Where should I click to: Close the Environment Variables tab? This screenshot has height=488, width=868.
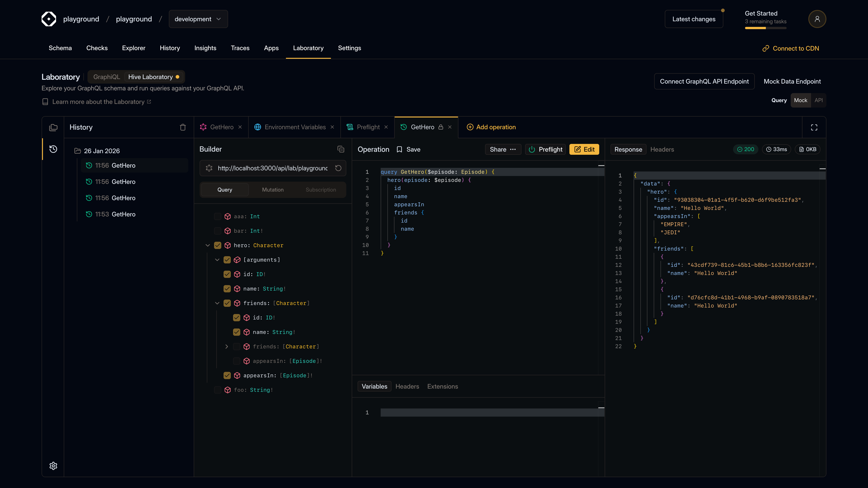tap(332, 127)
